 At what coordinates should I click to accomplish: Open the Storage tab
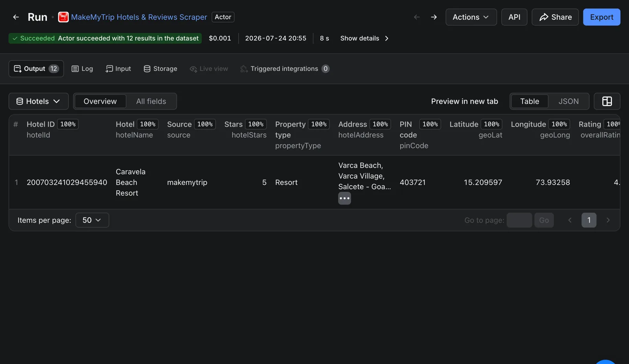160,69
